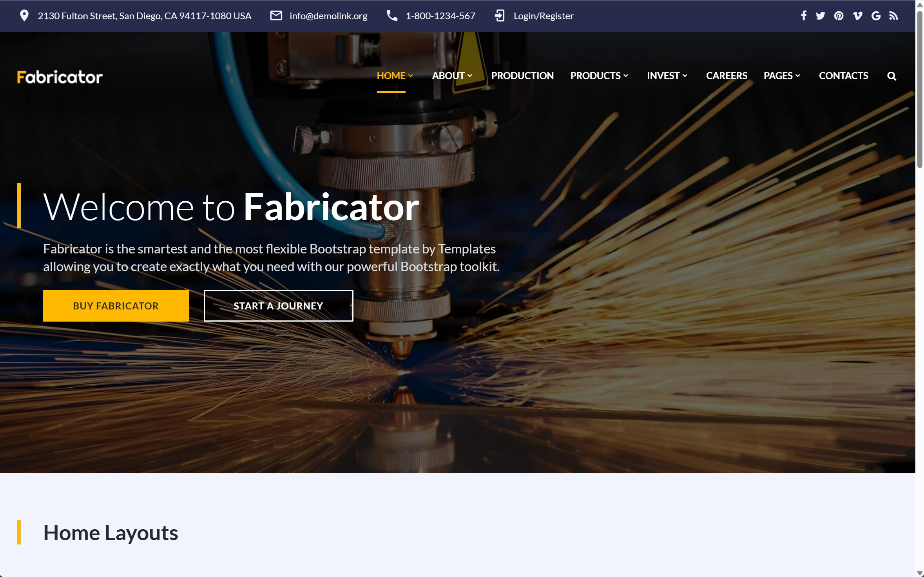Open the Vimeo social icon
The width and height of the screenshot is (924, 577).
point(857,16)
